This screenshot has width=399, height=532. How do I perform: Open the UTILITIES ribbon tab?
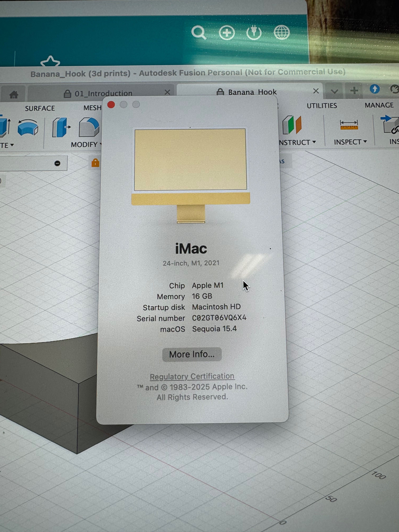322,106
